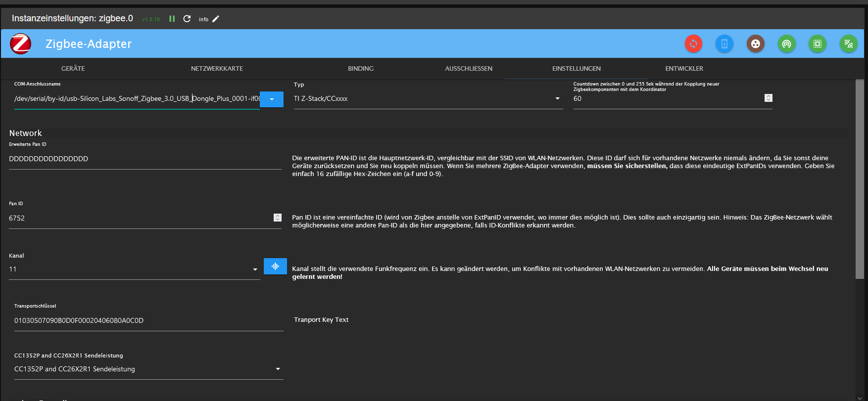Click the 'Tranport Key Text' description

[321, 320]
